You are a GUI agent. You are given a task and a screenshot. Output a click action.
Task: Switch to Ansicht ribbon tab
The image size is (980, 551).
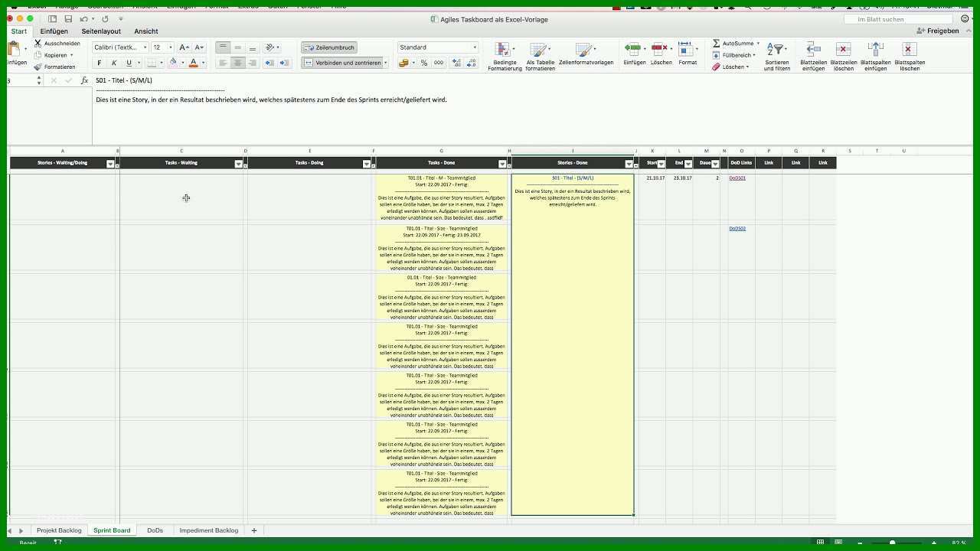coord(145,31)
